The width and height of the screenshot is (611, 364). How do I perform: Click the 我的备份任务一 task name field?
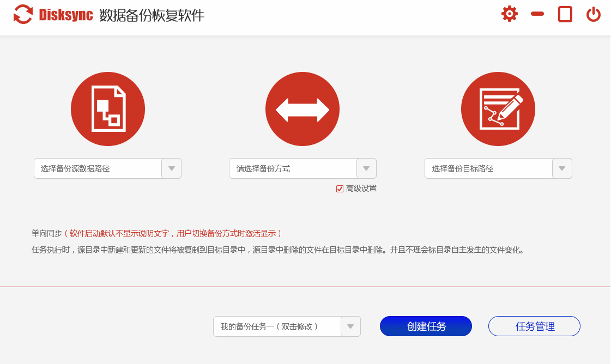click(x=277, y=326)
